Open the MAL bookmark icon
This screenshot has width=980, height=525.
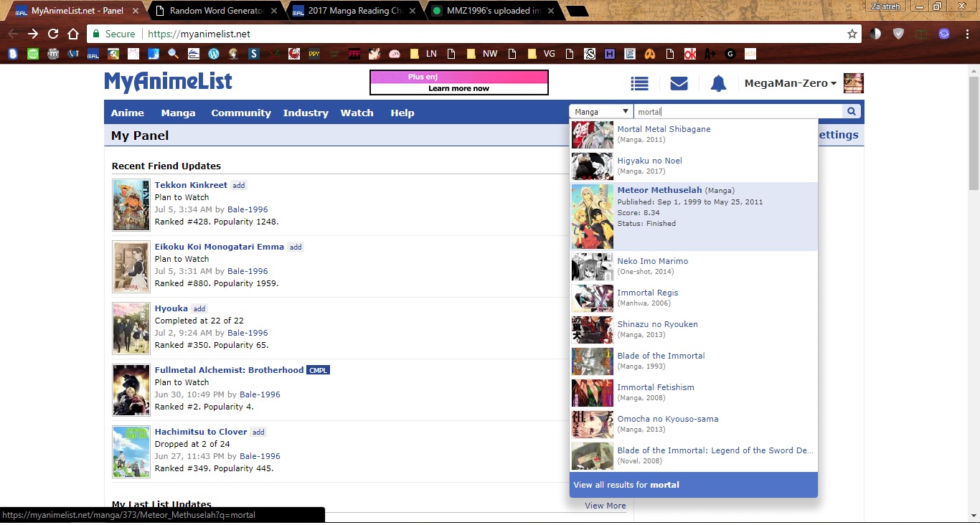93,54
